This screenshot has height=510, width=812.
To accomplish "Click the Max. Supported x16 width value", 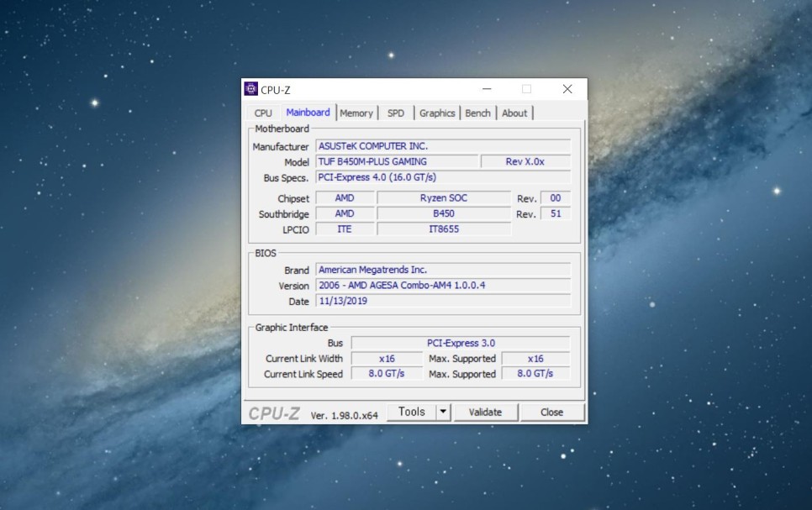I will [536, 358].
